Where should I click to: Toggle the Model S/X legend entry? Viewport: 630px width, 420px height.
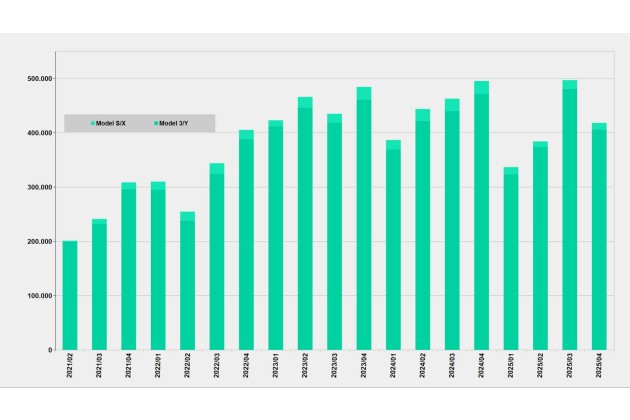[x=110, y=123]
